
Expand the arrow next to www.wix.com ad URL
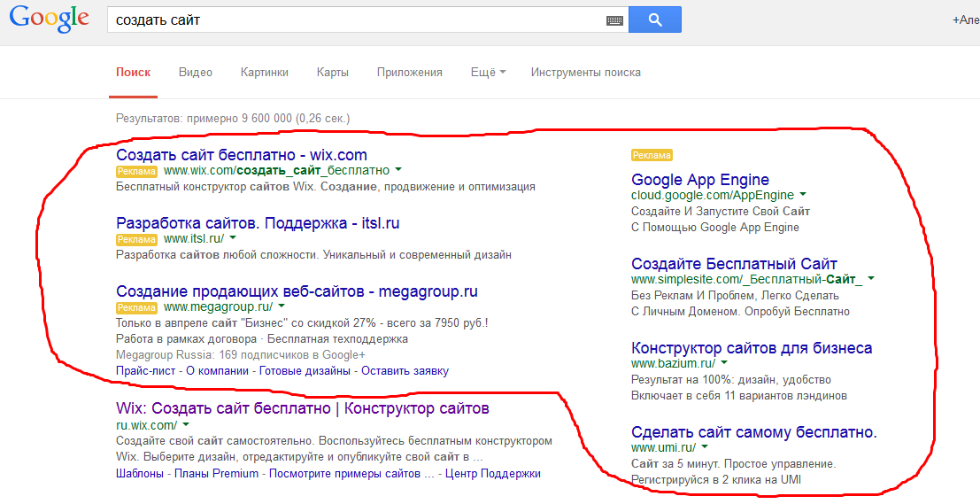399,169
